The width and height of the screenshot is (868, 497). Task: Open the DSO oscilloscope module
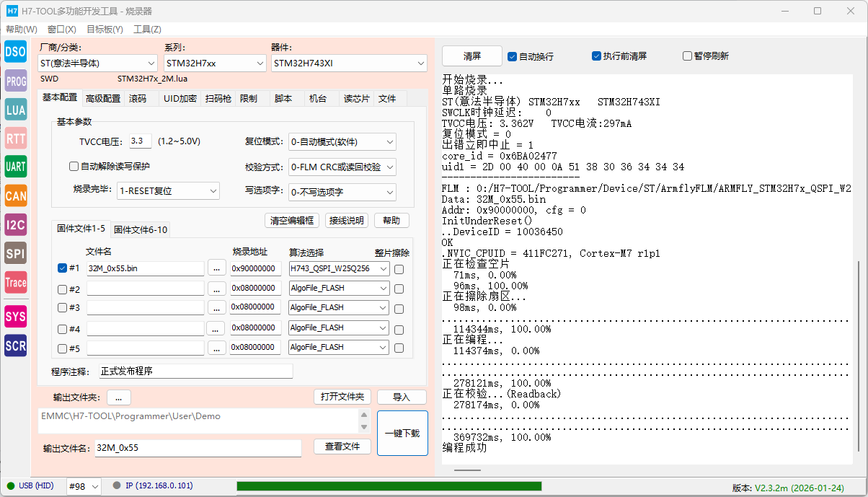coord(16,52)
